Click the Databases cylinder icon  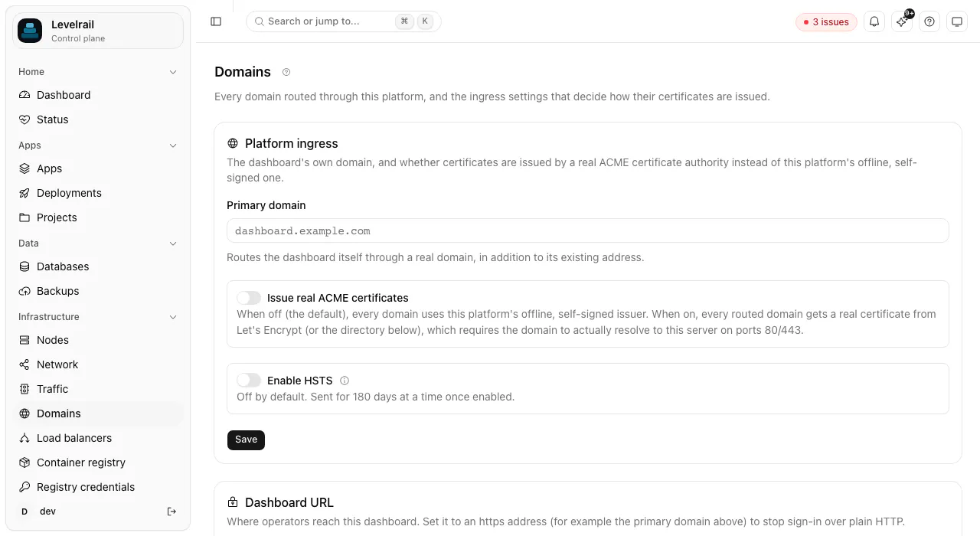24,266
